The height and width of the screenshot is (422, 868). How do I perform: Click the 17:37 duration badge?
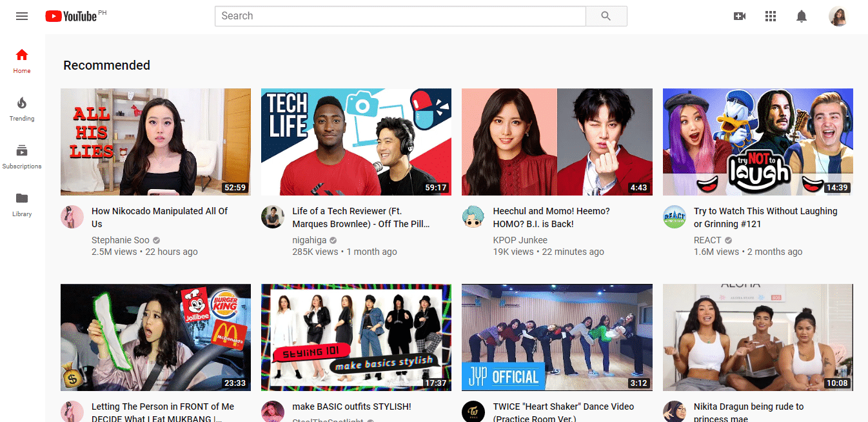(x=435, y=383)
